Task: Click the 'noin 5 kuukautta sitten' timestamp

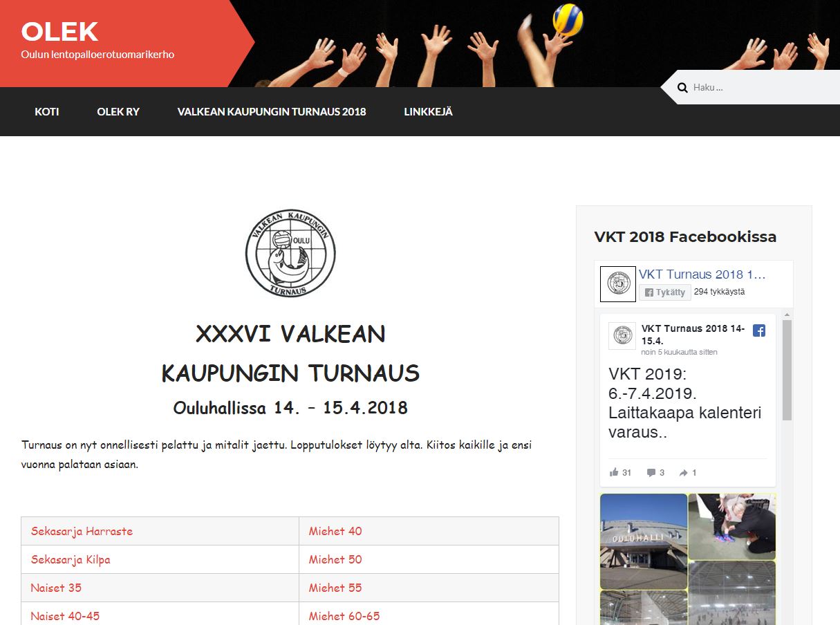Action: point(679,352)
